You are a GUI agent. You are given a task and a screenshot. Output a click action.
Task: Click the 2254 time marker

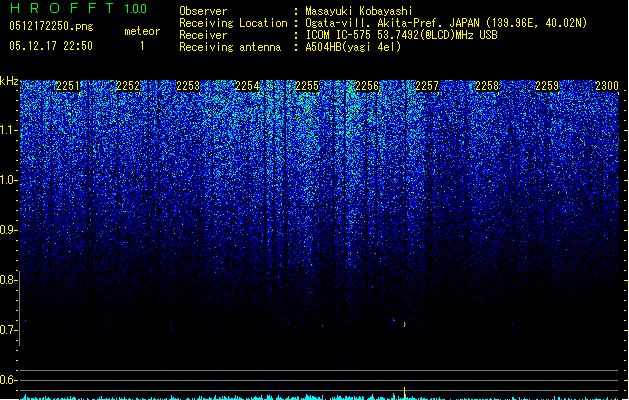pyautogui.click(x=248, y=86)
